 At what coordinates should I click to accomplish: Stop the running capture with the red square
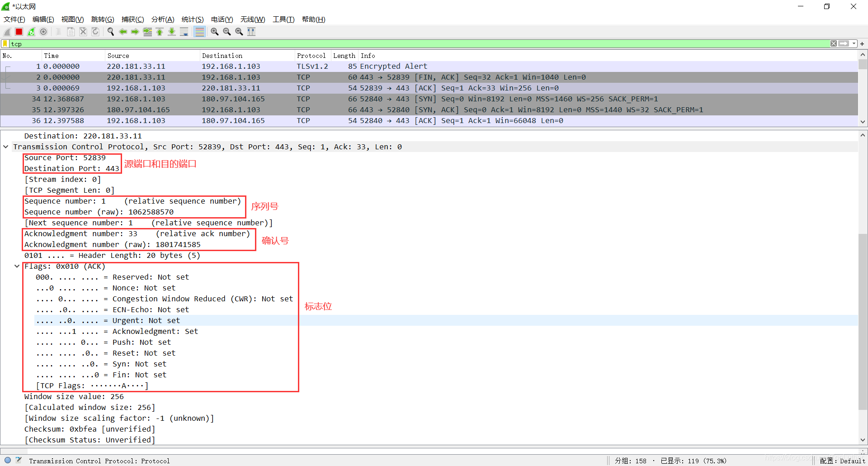click(19, 32)
